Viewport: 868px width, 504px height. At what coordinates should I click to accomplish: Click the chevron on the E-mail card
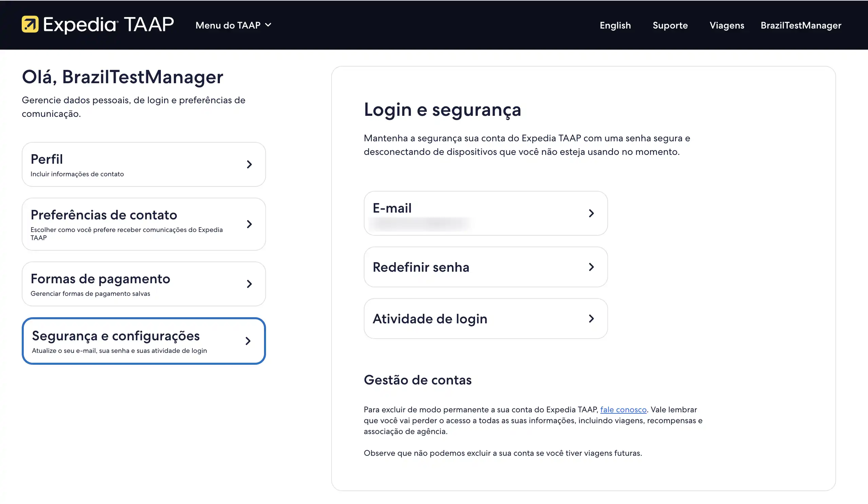coord(591,213)
